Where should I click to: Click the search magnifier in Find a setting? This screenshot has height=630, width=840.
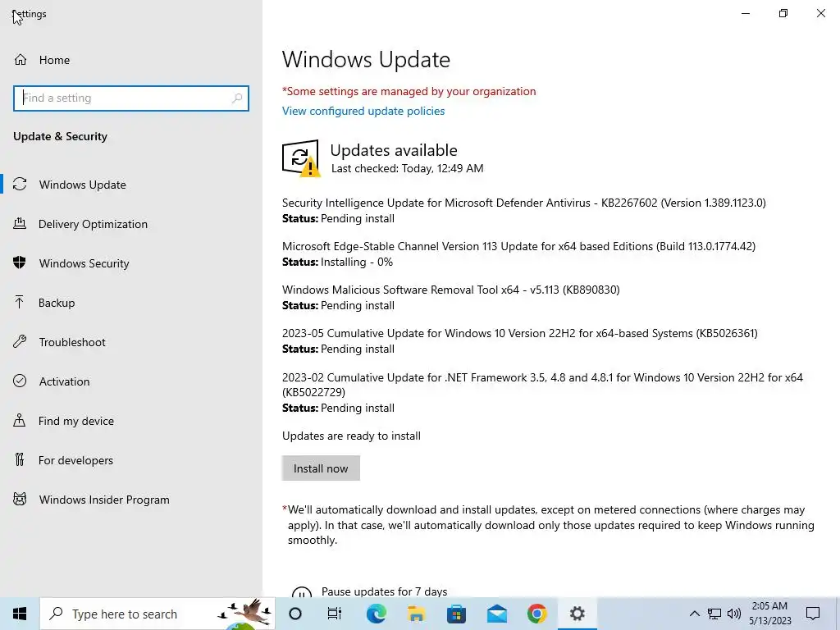(237, 98)
